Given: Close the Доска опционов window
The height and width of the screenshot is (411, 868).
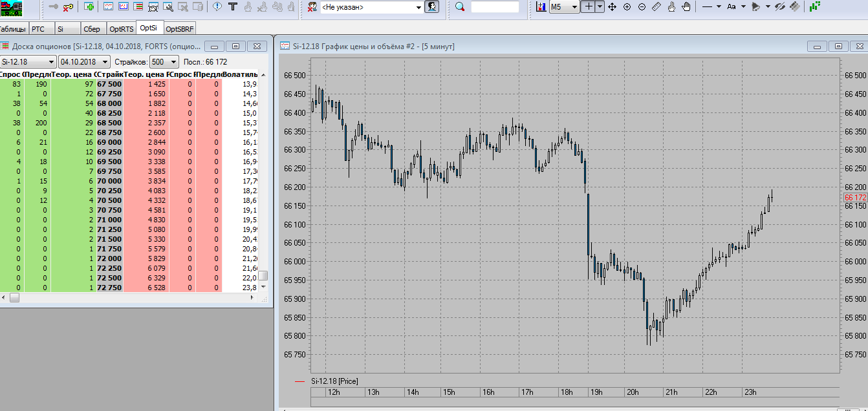Looking at the screenshot, I should point(257,46).
